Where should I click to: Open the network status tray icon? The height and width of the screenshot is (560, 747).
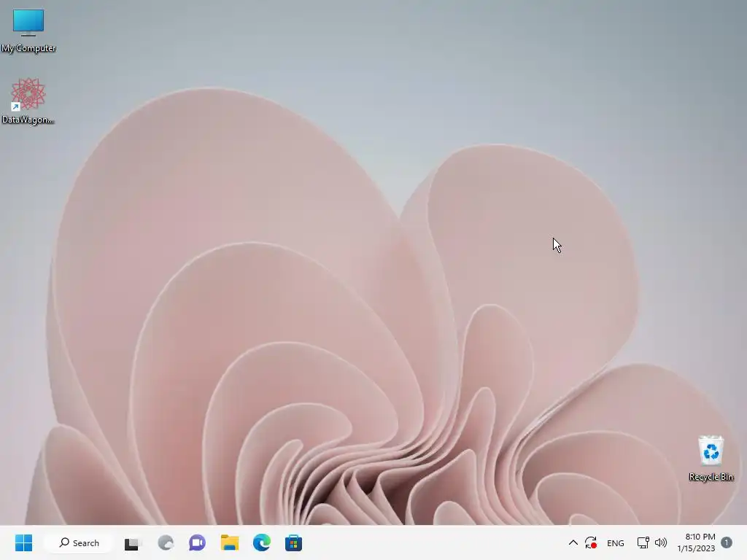click(x=643, y=542)
